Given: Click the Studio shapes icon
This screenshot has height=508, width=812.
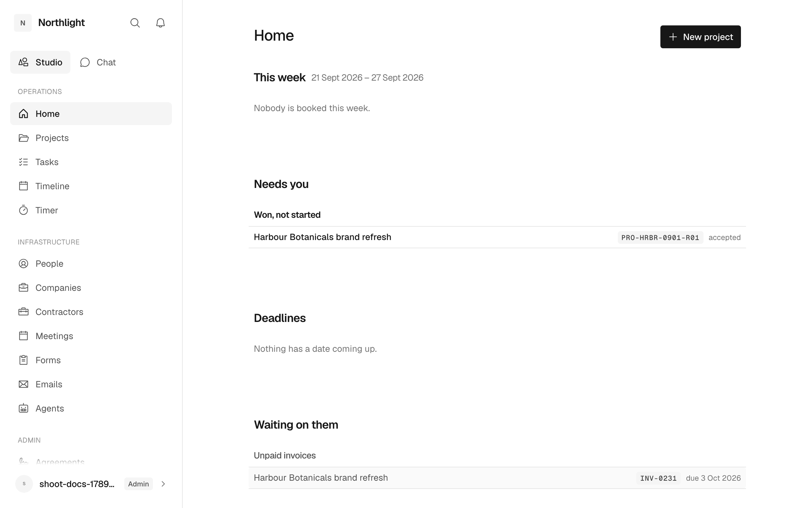Looking at the screenshot, I should tap(23, 62).
